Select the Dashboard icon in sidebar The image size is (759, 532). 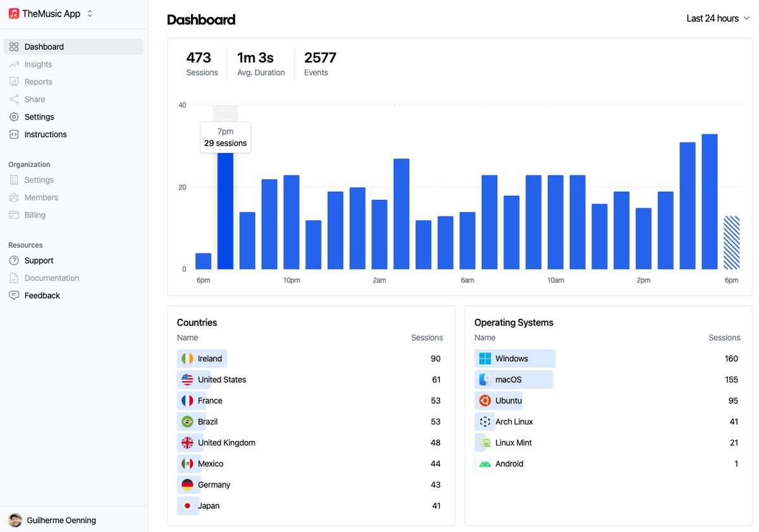tap(13, 46)
